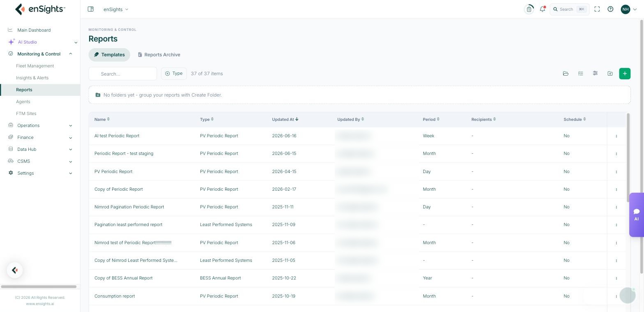Screen dimensions: 644x312
Task: Expand the Settings section
Action: coord(71,173)
